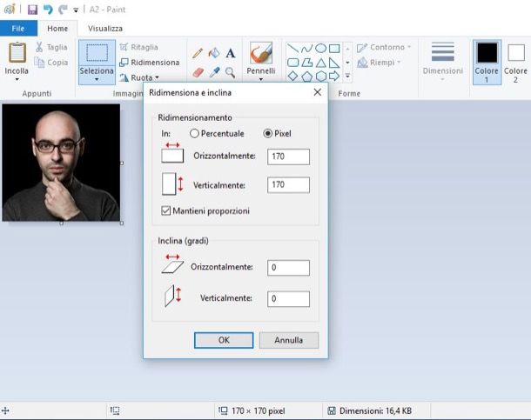Pick the Right triangle shape

click(x=334, y=63)
